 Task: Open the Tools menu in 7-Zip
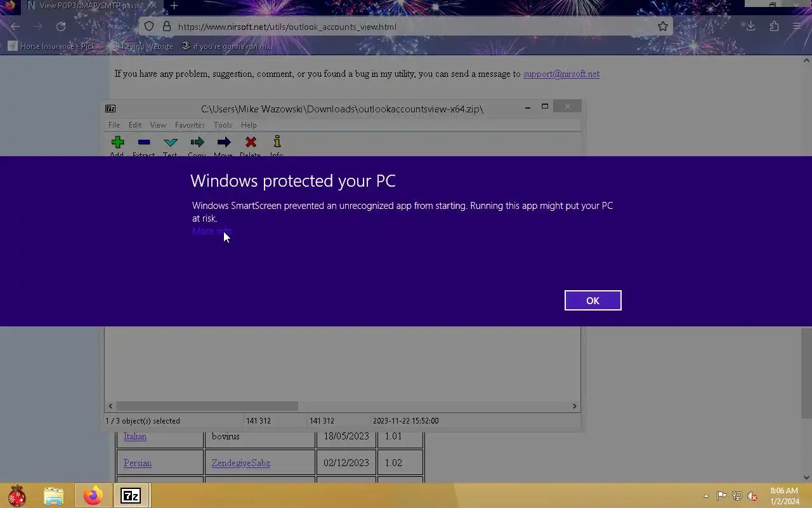[223, 125]
